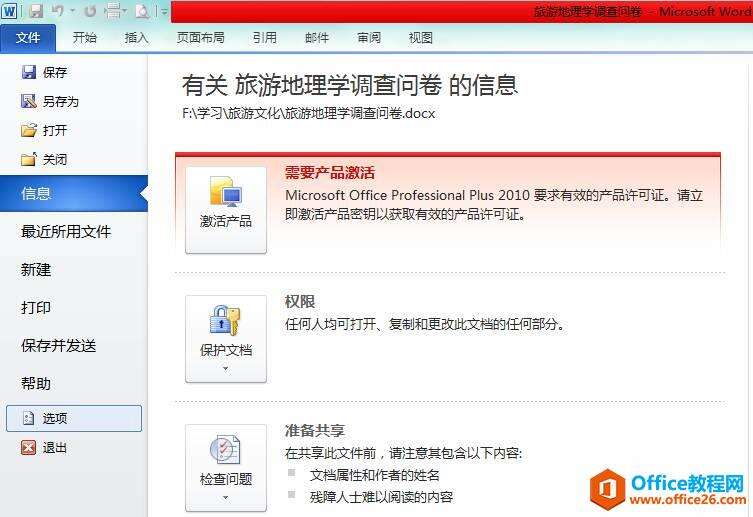The image size is (753, 517).
Task: Click the Save icon in quick access toolbar
Action: click(36, 11)
